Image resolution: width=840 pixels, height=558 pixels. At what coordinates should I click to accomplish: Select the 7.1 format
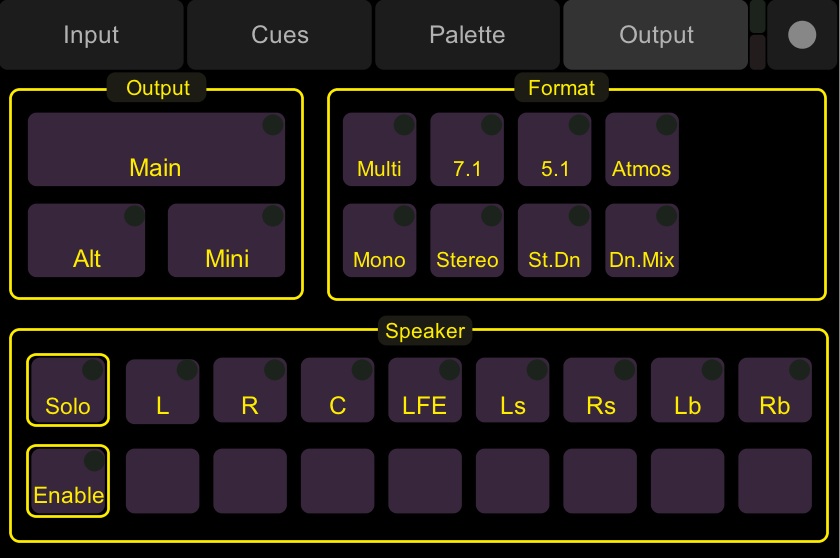click(x=467, y=149)
